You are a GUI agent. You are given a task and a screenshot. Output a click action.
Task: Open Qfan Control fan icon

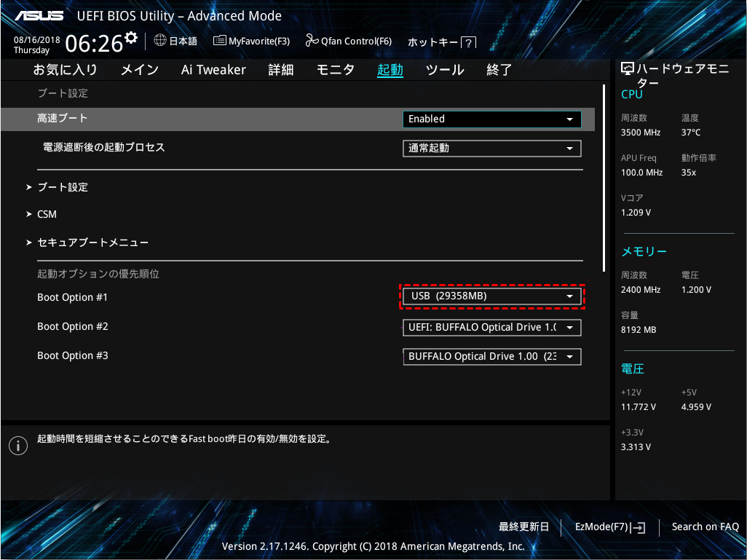(x=312, y=41)
